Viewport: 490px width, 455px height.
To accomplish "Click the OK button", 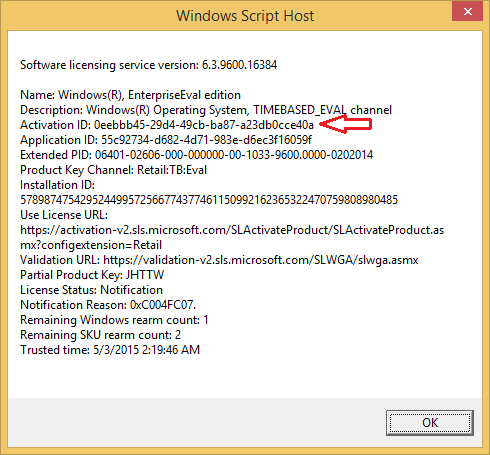I will (430, 423).
